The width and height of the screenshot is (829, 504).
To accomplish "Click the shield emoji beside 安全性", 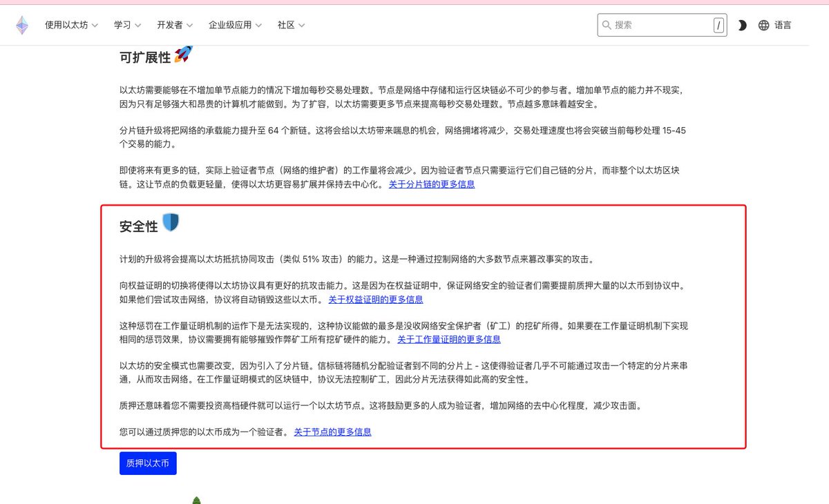I will point(171,222).
